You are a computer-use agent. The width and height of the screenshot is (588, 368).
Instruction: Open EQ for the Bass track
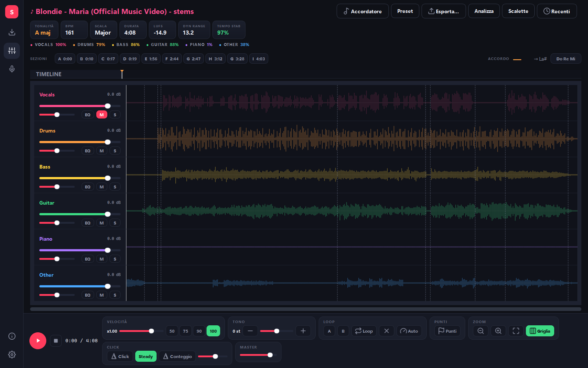[x=87, y=187]
